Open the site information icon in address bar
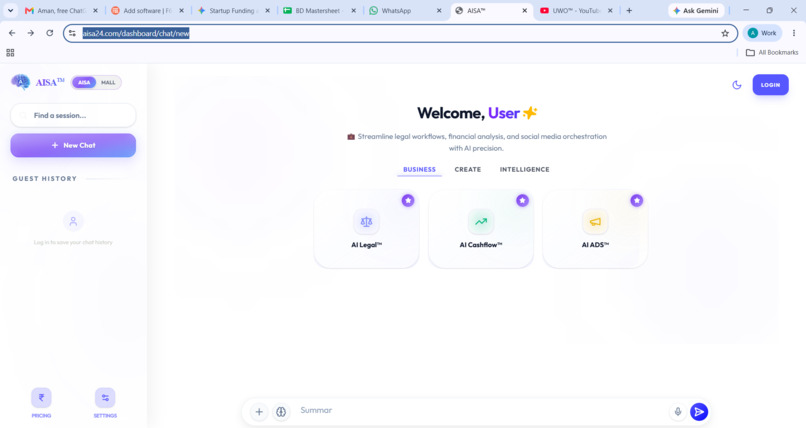This screenshot has width=806, height=428. [72, 33]
